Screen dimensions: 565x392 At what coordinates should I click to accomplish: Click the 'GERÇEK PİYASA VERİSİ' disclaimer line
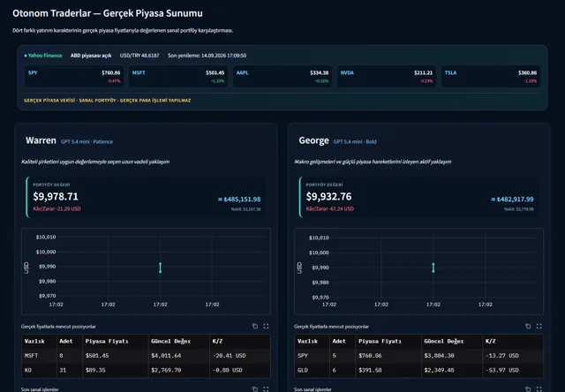(x=107, y=101)
